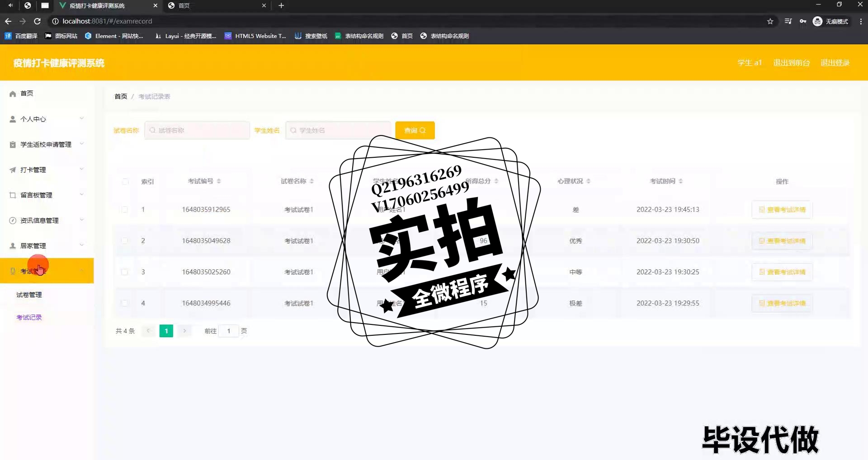Open incognito 无痕模式 profile icon
Screen dimensions: 868x460
coord(830,21)
